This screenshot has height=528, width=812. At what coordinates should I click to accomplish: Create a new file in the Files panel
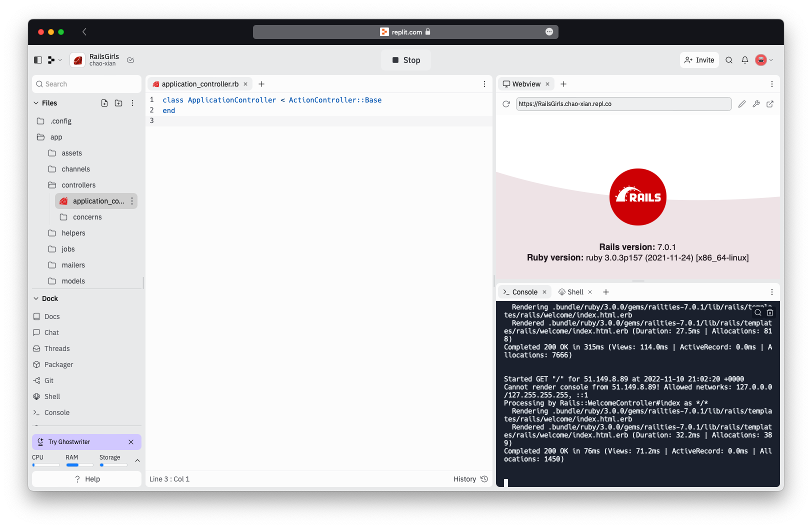[104, 103]
